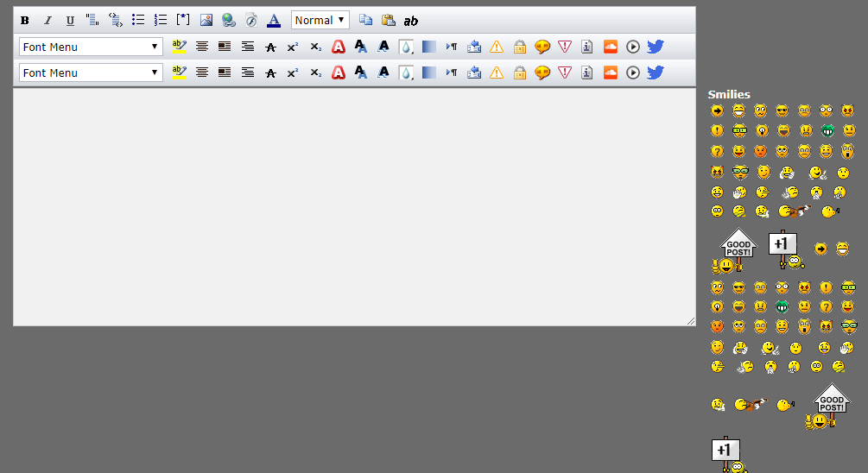Click the copy icon next to Normal dropdown

(x=365, y=20)
